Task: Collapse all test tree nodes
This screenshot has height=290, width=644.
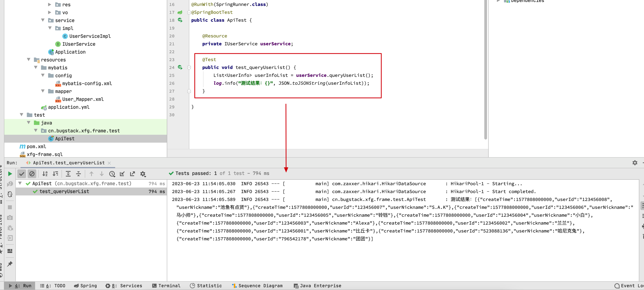Action: click(78, 174)
